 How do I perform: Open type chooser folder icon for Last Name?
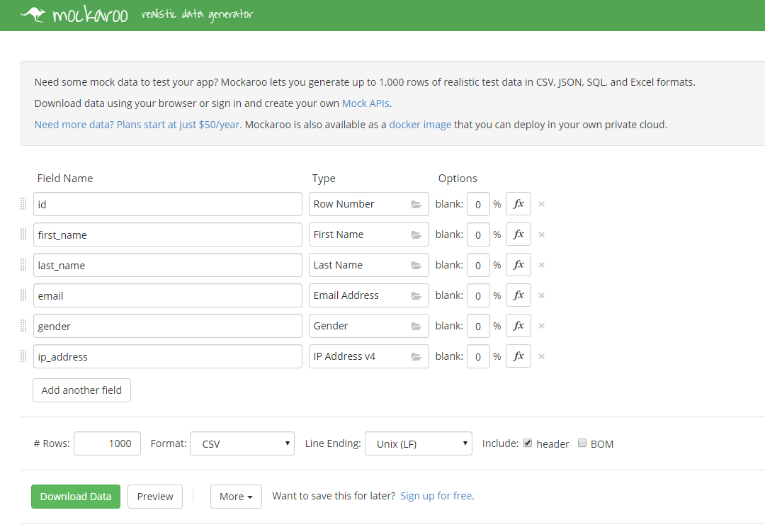[x=416, y=266]
